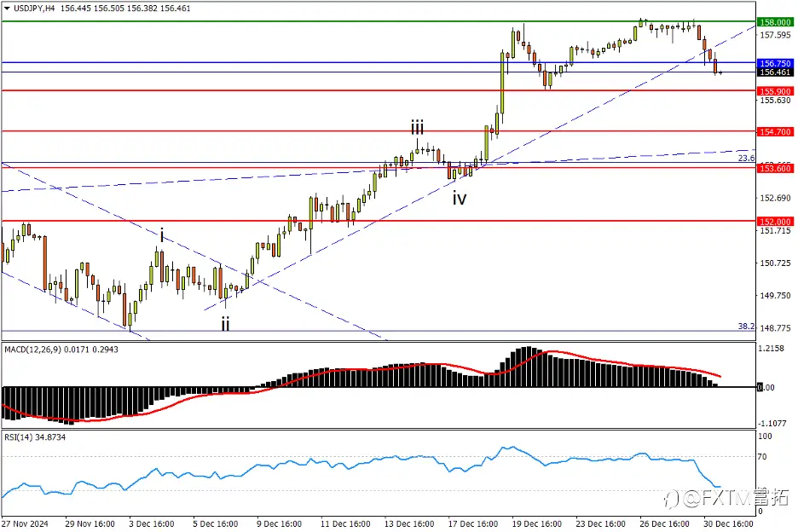798x532 pixels.
Task: Click the triangle arrow beside USDJPY,H4 title
Action: tap(7, 9)
